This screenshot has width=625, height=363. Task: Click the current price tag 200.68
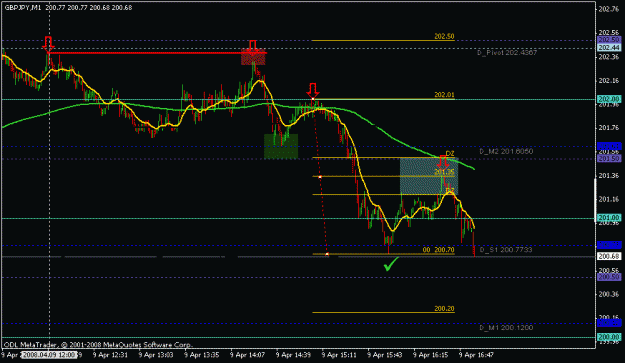pyautogui.click(x=609, y=256)
